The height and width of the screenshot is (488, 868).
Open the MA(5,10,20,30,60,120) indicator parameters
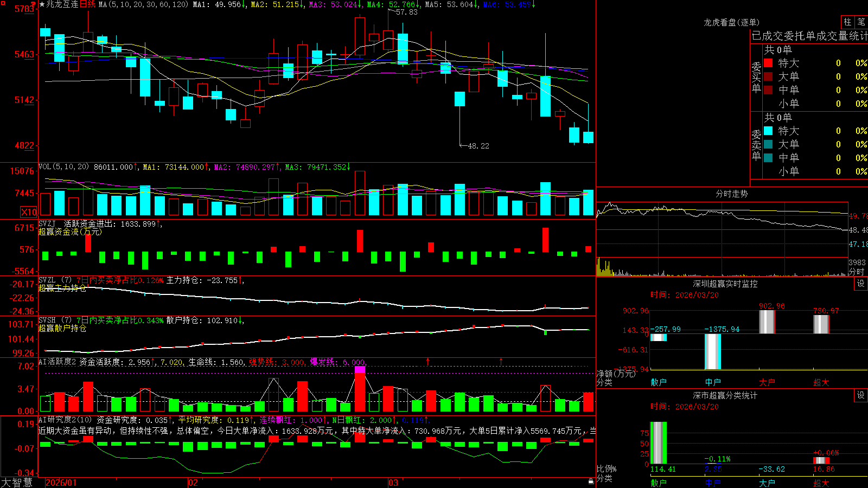tap(143, 4)
